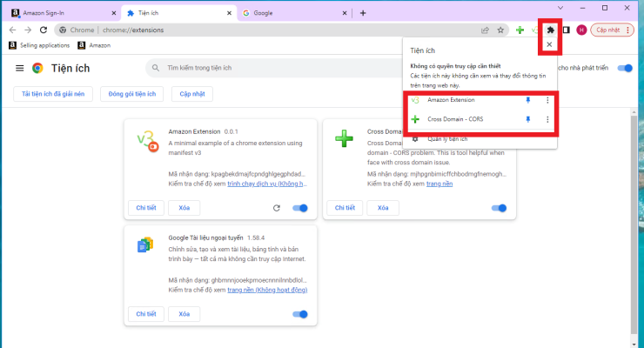Unpin Cross Domain - CORS extension

click(x=527, y=119)
